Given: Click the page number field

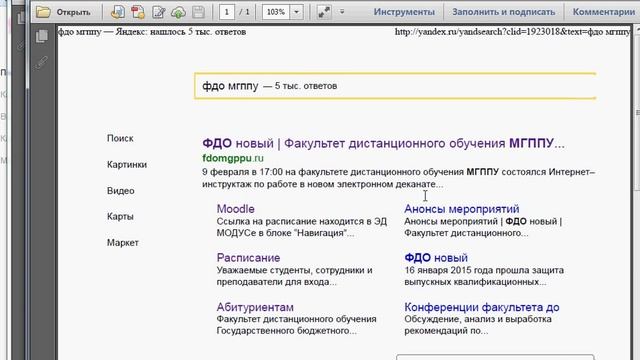Looking at the screenshot, I should pos(227,12).
